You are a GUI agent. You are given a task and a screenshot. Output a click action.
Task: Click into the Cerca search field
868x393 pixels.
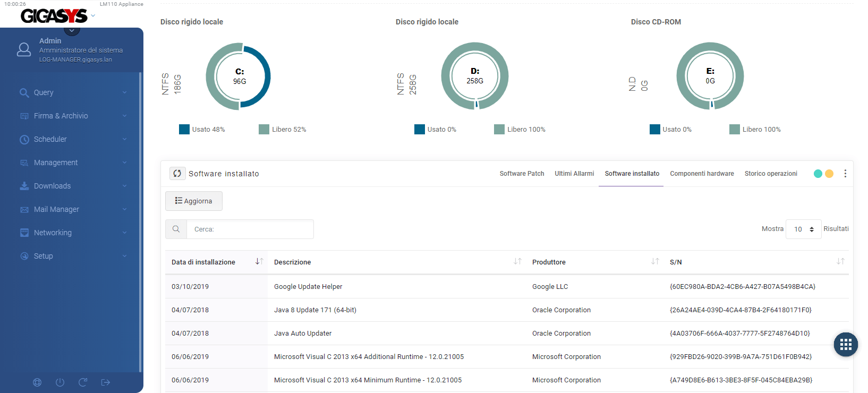[250, 229]
